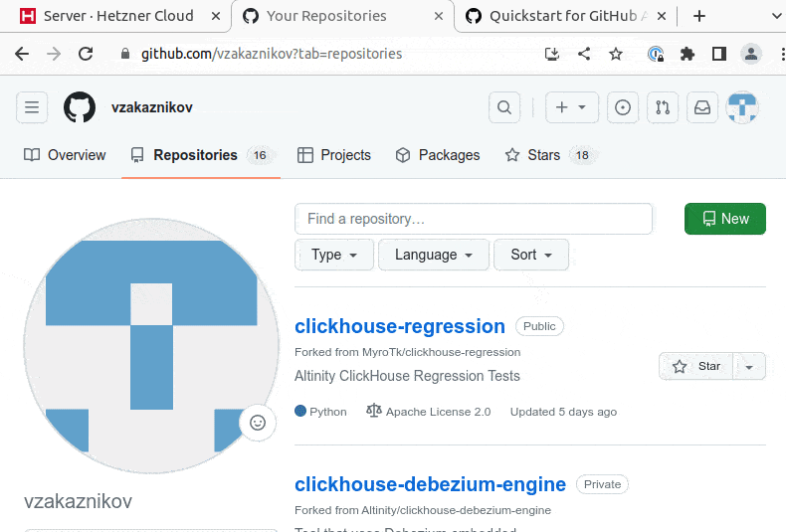The width and height of the screenshot is (786, 532).
Task: Open the GitHub hamburger navigation menu
Action: click(32, 107)
